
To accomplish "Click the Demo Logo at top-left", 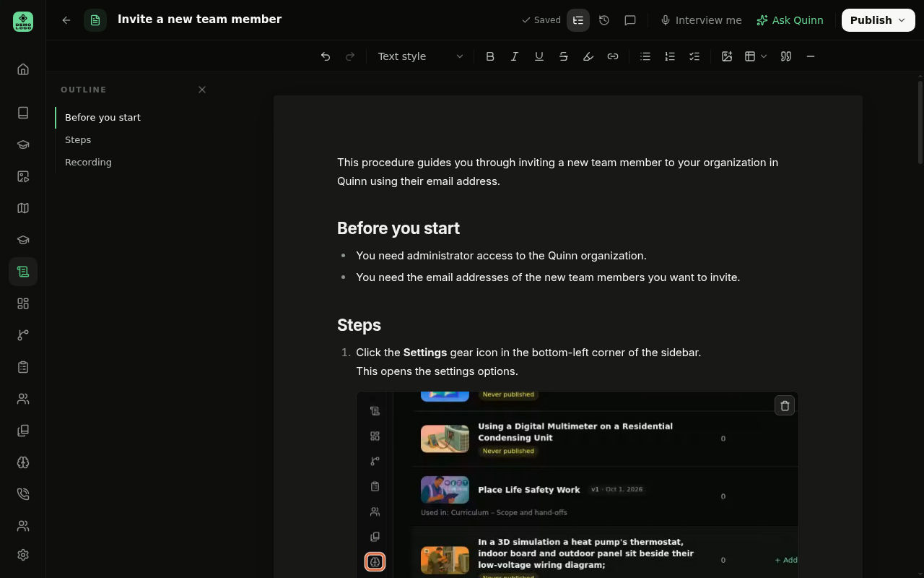I will (23, 21).
